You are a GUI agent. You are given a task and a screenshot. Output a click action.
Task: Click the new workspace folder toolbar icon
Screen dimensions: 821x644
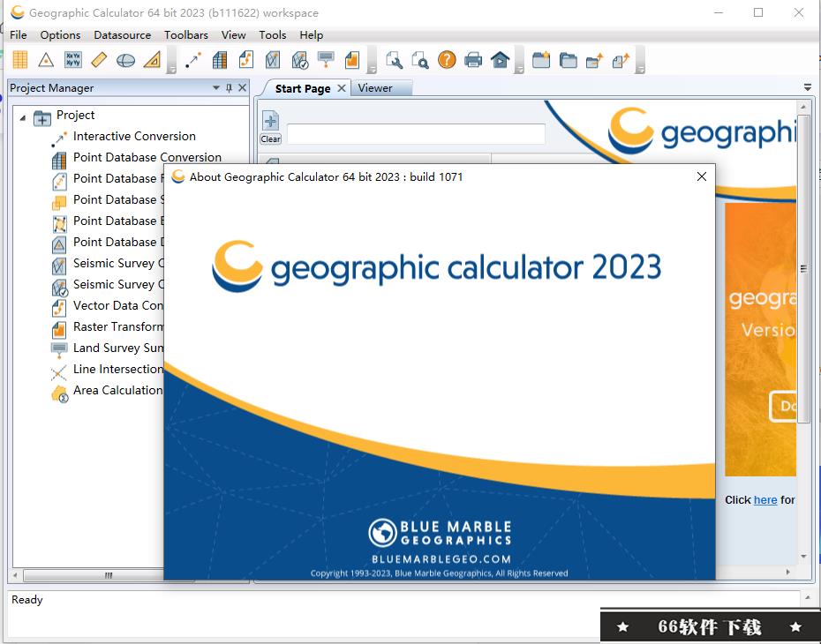[541, 60]
